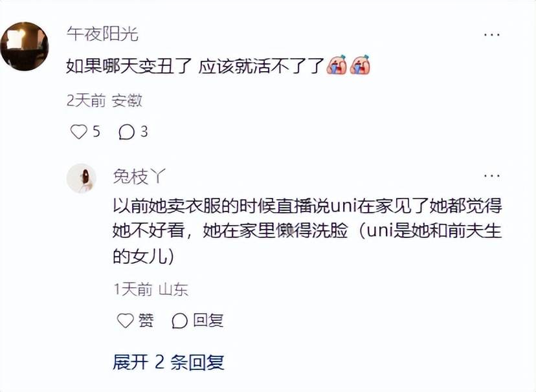Click the 赞 label on the reply
This screenshot has width=536, height=392.
[146, 320]
